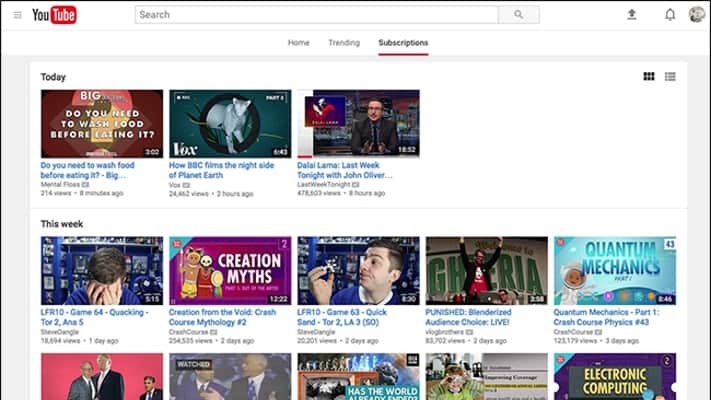Image resolution: width=711 pixels, height=400 pixels.
Task: Open the video upload arrow icon
Action: click(631, 15)
